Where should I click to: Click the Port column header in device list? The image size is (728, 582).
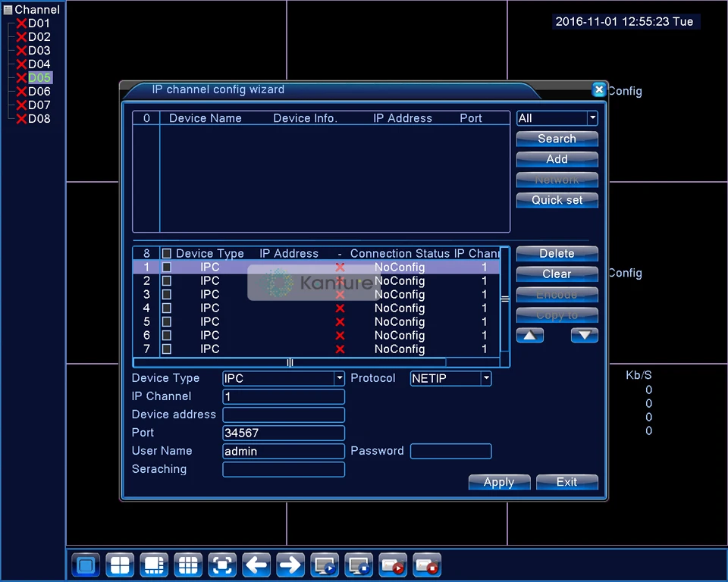point(471,118)
